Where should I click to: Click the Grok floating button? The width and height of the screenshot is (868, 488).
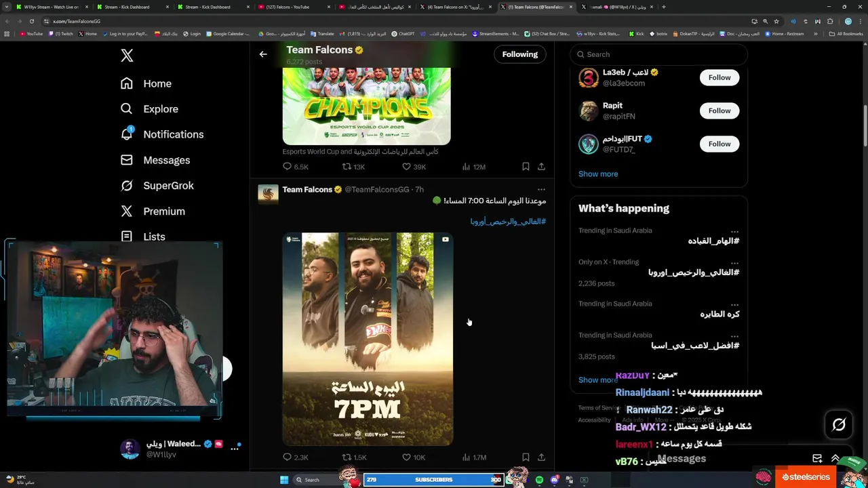click(839, 425)
